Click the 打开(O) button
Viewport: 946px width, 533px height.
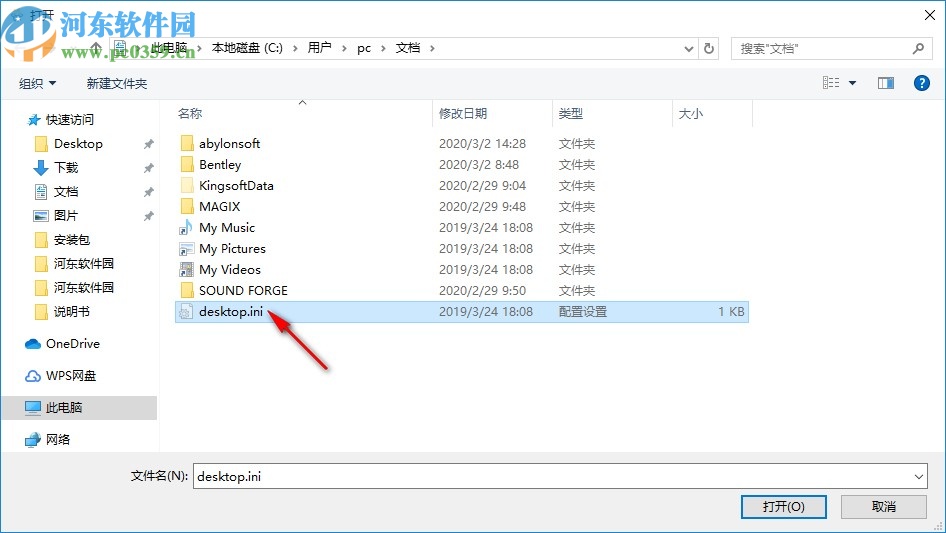783,506
